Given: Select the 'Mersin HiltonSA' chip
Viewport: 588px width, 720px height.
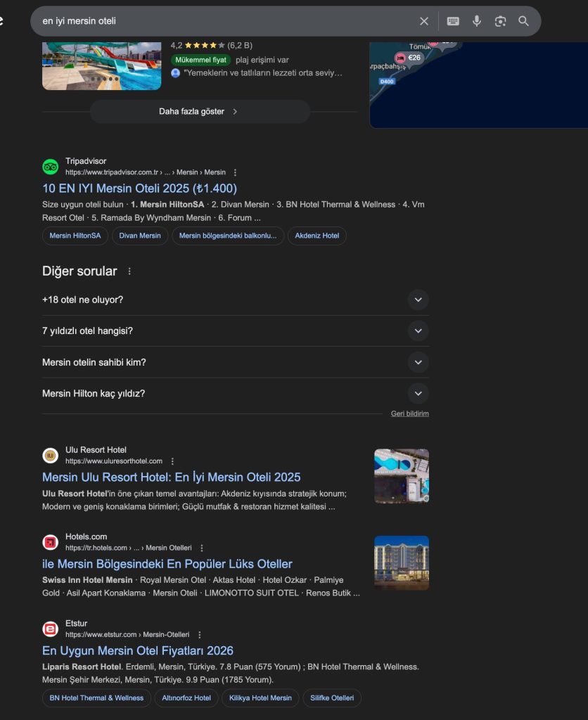Looking at the screenshot, I should [x=75, y=236].
